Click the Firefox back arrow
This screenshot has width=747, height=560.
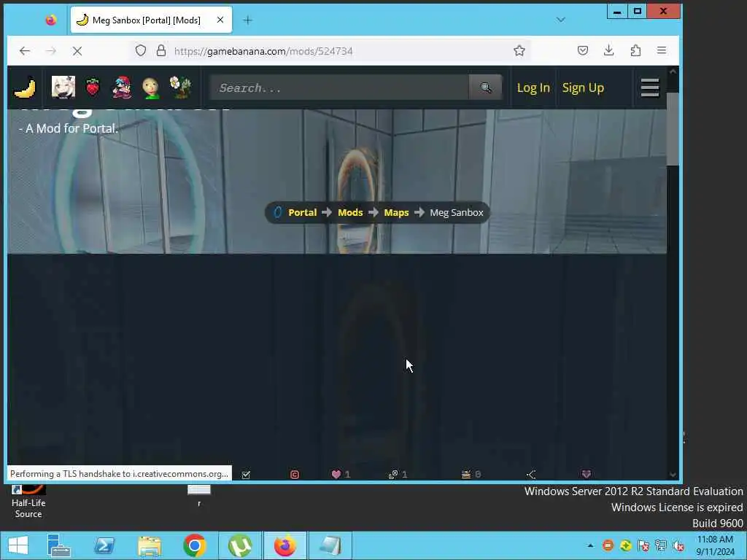[25, 50]
